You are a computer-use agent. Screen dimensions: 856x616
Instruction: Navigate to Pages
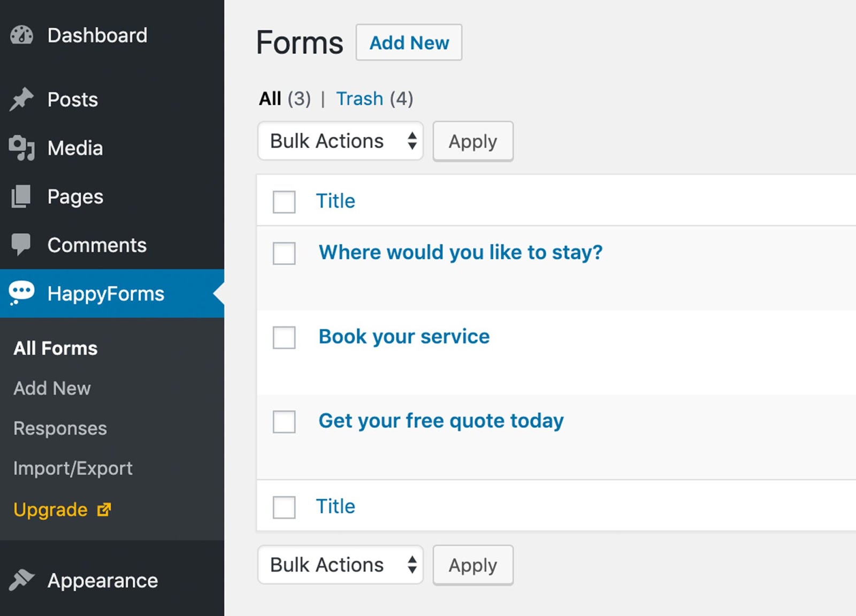[112, 196]
